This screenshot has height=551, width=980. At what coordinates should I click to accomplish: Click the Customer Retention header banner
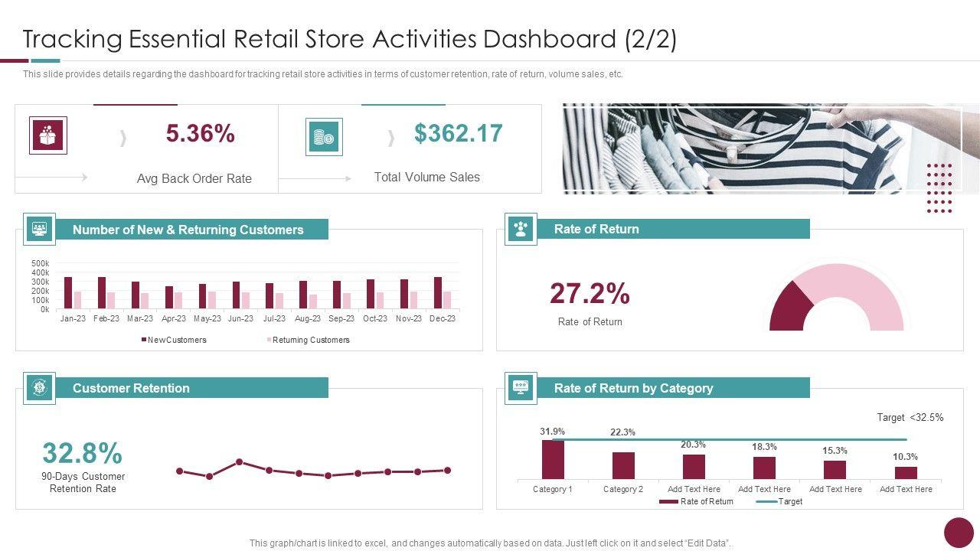coord(192,388)
